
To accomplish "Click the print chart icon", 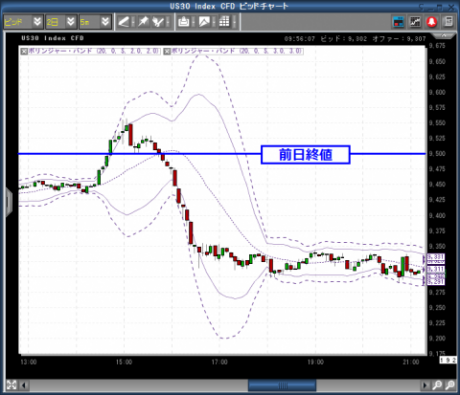I will [183, 22].
